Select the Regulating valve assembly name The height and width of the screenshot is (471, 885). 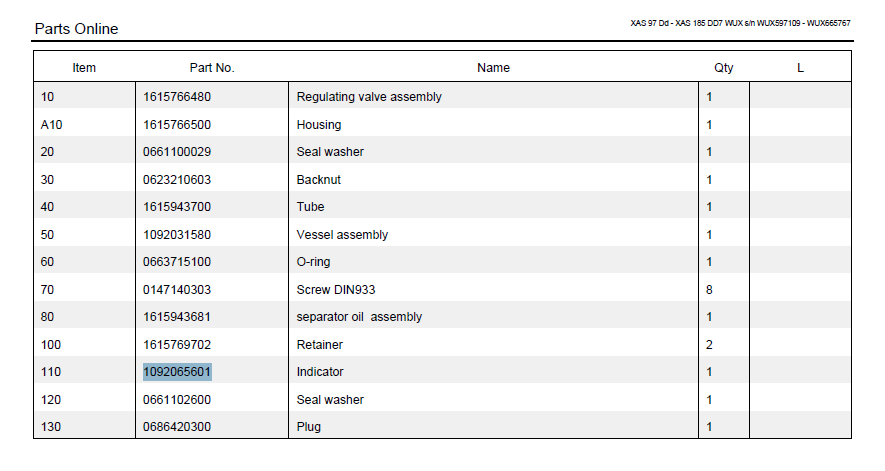369,97
